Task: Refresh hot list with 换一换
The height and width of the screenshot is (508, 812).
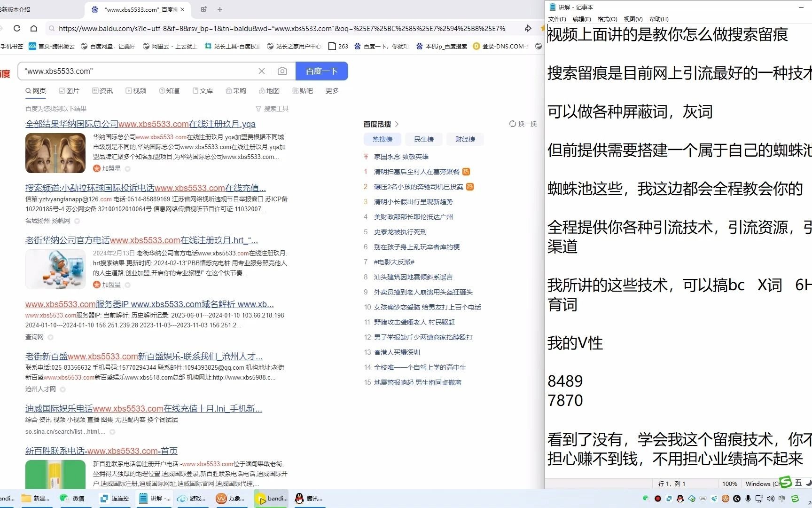Action: (523, 124)
